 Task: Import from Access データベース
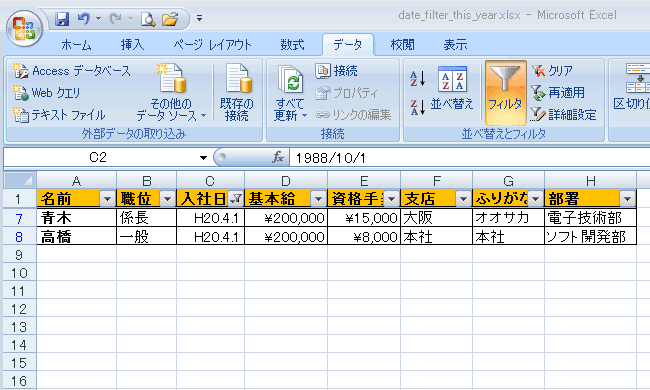click(x=72, y=71)
